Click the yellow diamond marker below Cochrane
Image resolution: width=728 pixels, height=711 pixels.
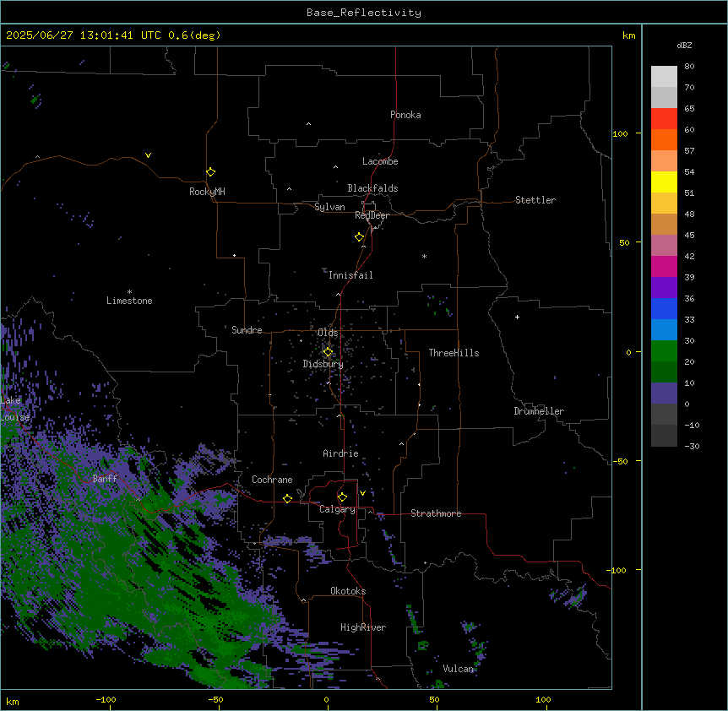coord(287,499)
